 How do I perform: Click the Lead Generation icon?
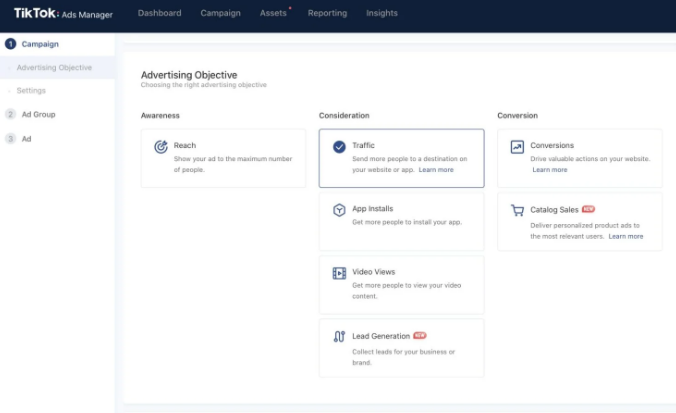point(339,336)
